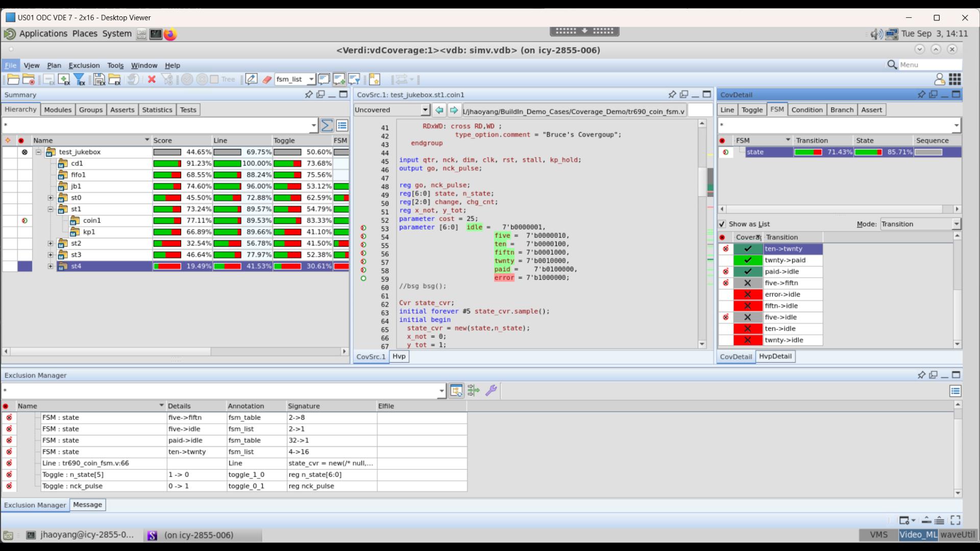The width and height of the screenshot is (980, 551).
Task: Collapse the st1 tree node
Action: click(51, 209)
